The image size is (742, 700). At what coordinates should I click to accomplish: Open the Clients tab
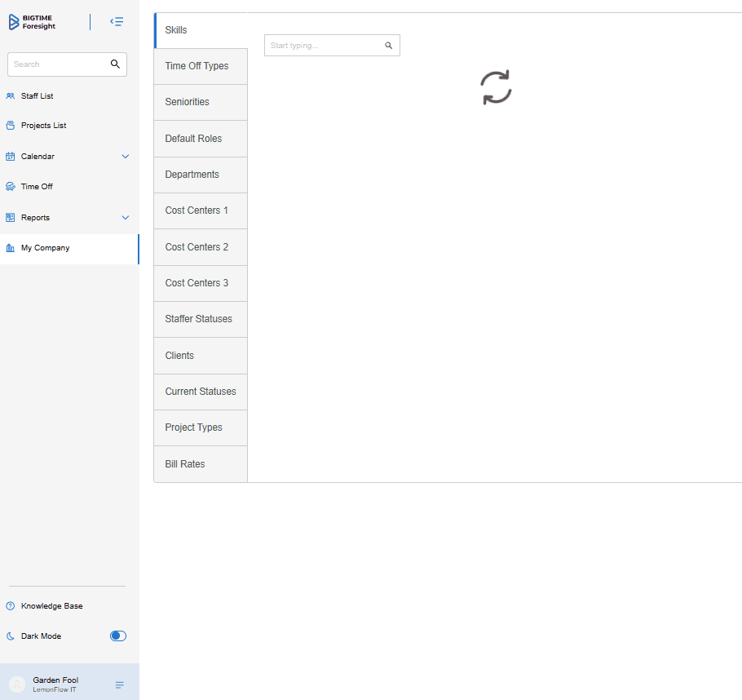201,356
